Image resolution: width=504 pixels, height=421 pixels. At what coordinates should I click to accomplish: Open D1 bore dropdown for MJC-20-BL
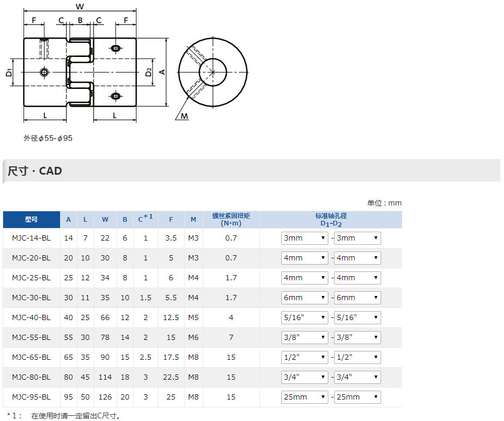(304, 258)
